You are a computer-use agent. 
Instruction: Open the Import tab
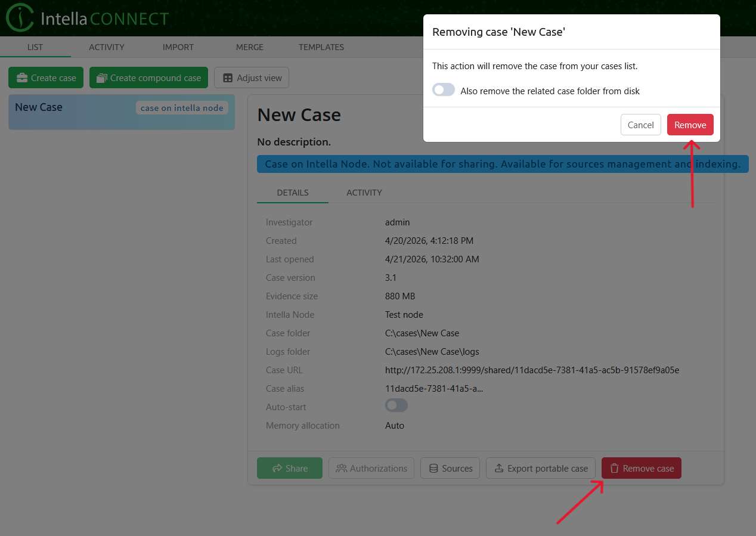[178, 47]
